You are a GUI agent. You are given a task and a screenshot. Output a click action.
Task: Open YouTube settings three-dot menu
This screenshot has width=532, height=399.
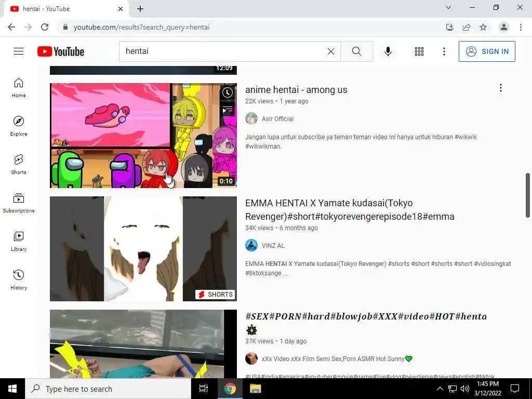pos(444,51)
